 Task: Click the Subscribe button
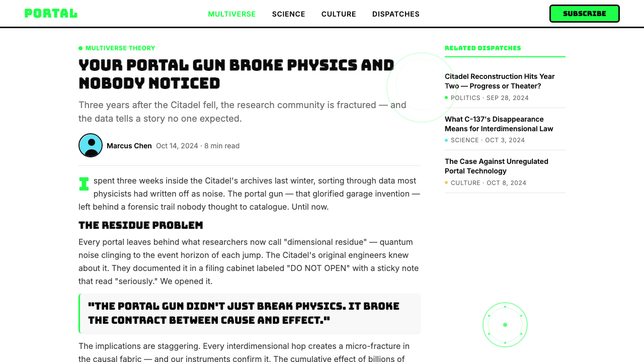coord(585,14)
